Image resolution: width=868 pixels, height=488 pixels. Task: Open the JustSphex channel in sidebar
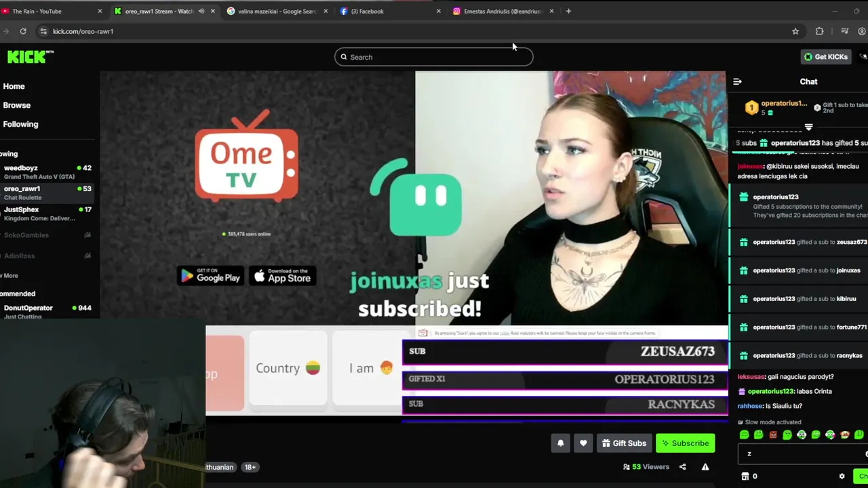(47, 213)
